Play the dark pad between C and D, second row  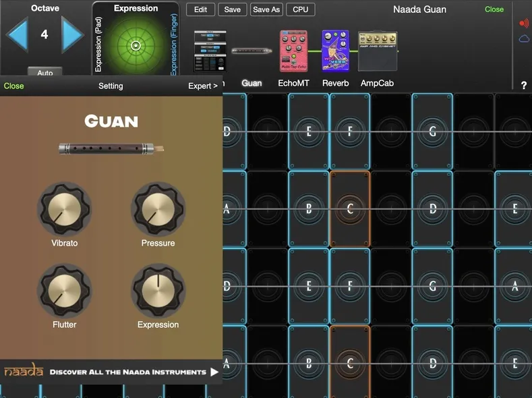point(391,208)
